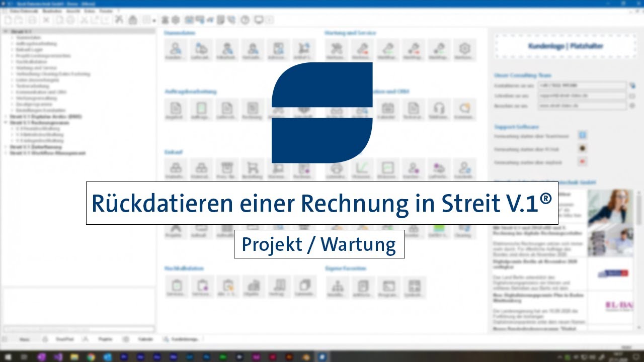Click the phone number field under Consulting Team

(x=582, y=85)
